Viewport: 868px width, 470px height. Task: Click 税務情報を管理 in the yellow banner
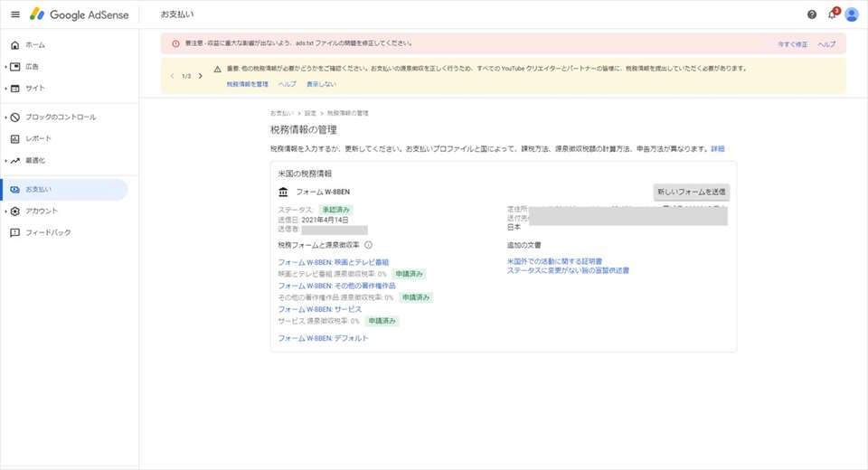[247, 84]
